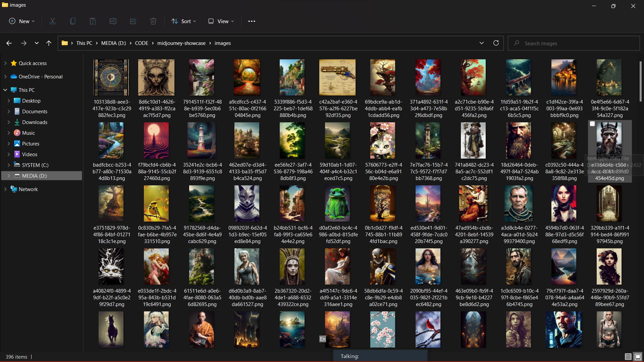644x362 pixels.
Task: Navigate up using the up arrow icon
Action: point(49,43)
